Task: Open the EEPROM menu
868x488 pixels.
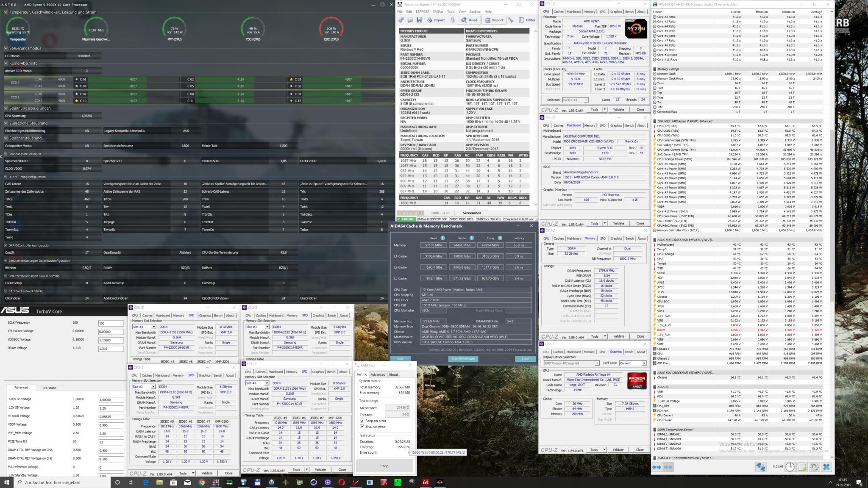Action: point(422,11)
